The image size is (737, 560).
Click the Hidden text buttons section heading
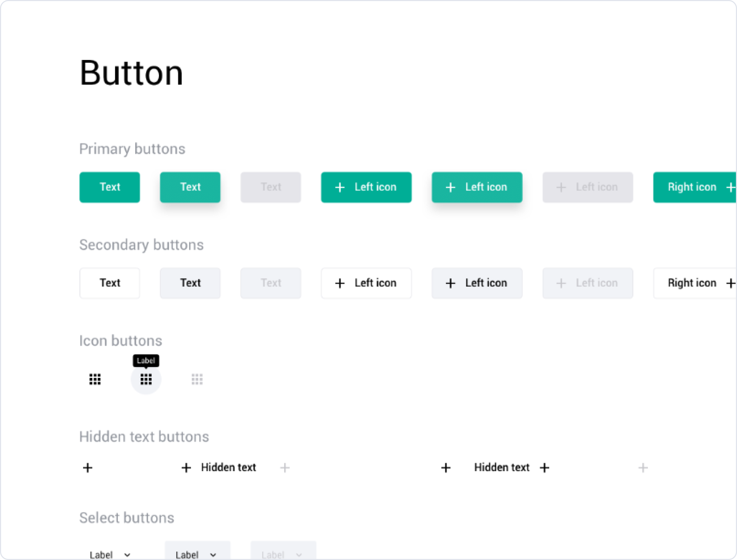(x=144, y=436)
